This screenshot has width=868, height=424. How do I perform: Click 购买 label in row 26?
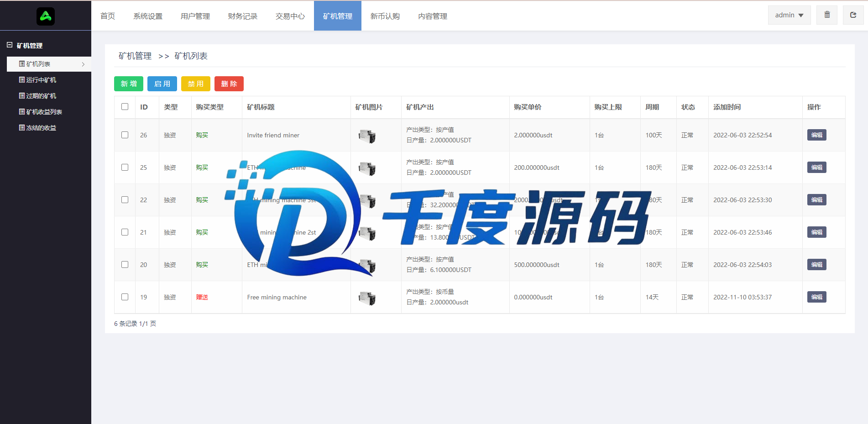point(202,135)
